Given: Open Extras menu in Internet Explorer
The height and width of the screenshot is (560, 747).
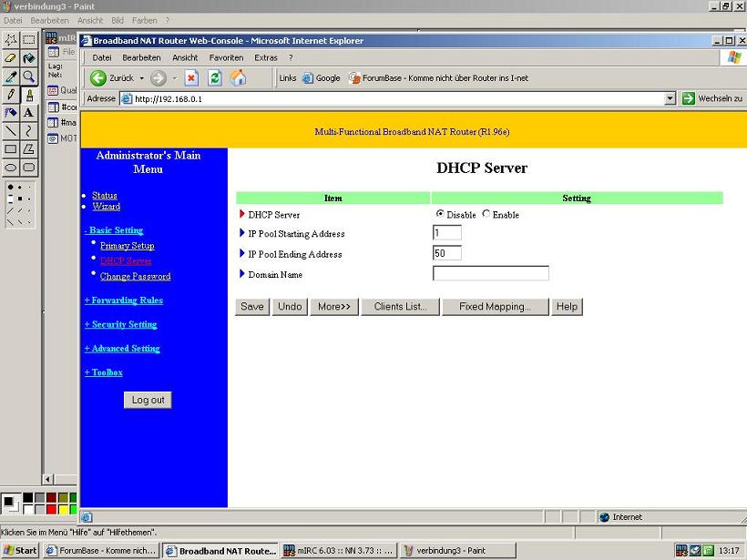Looking at the screenshot, I should point(266,57).
